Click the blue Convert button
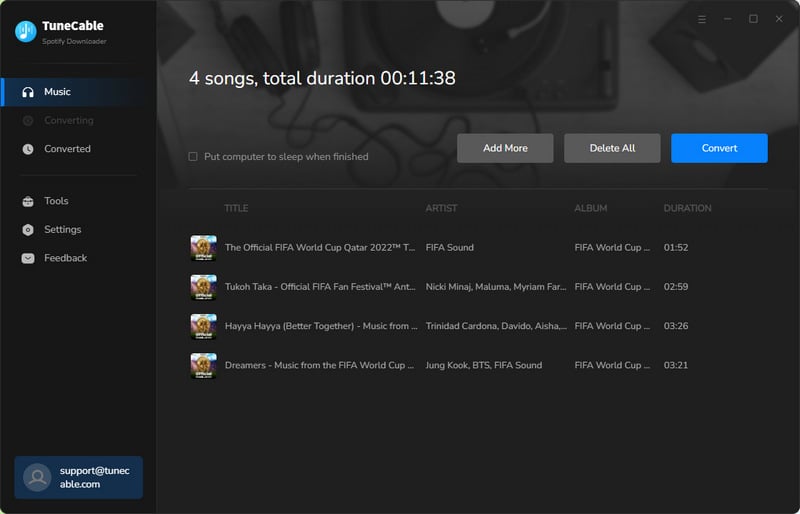This screenshot has width=800, height=514. tap(719, 148)
